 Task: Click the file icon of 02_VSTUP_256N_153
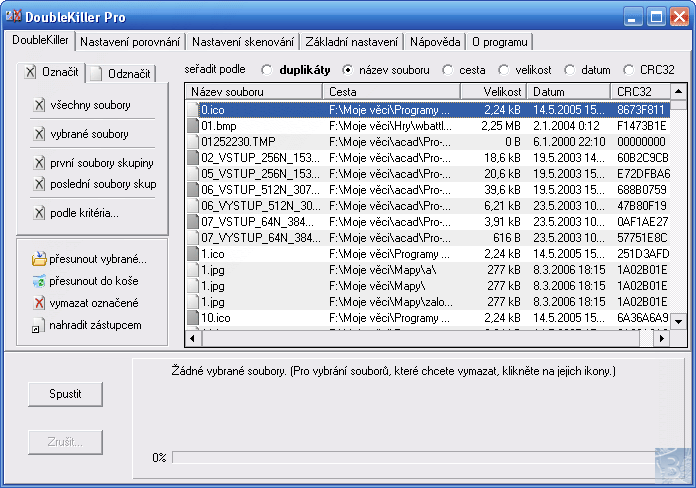coord(193,158)
